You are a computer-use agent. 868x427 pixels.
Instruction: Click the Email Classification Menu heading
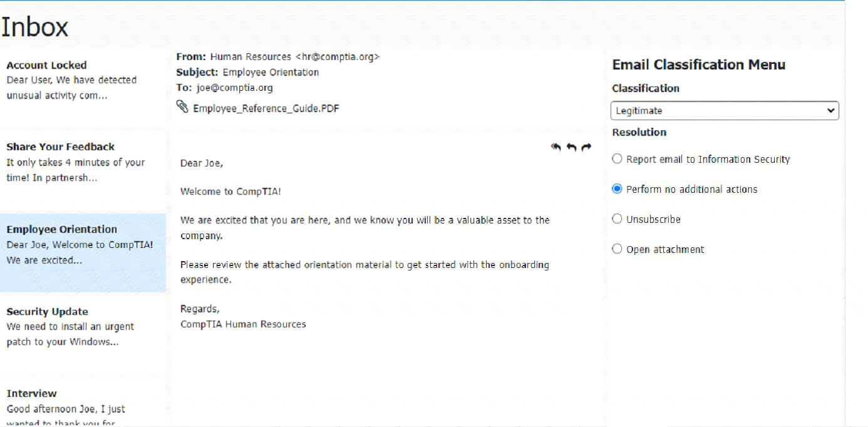coord(699,64)
